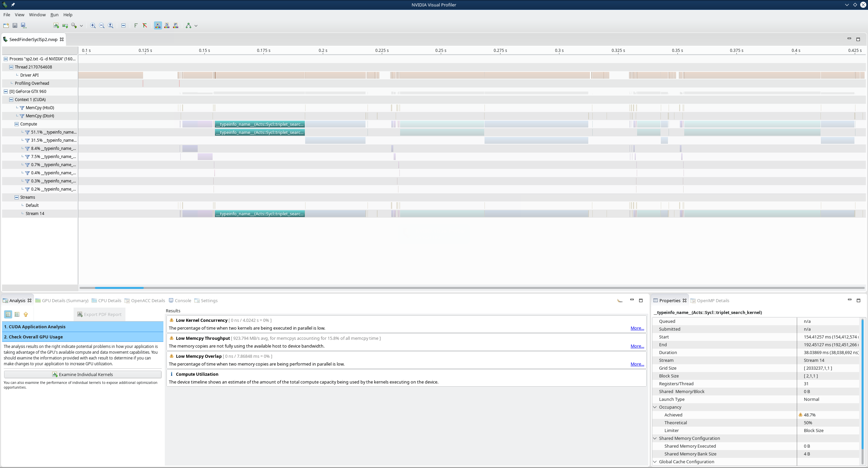Click the 0.2 s ruler mark
This screenshot has height=468, width=868.
(x=323, y=50)
